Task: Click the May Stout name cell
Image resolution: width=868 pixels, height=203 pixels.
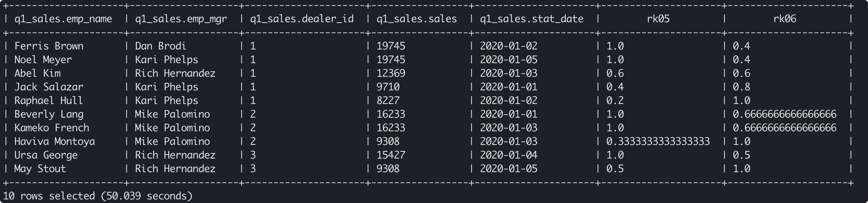Action: tap(40, 169)
